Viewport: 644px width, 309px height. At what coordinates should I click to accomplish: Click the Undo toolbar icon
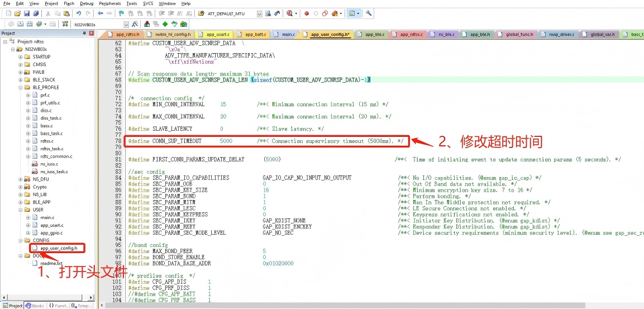coord(79,13)
